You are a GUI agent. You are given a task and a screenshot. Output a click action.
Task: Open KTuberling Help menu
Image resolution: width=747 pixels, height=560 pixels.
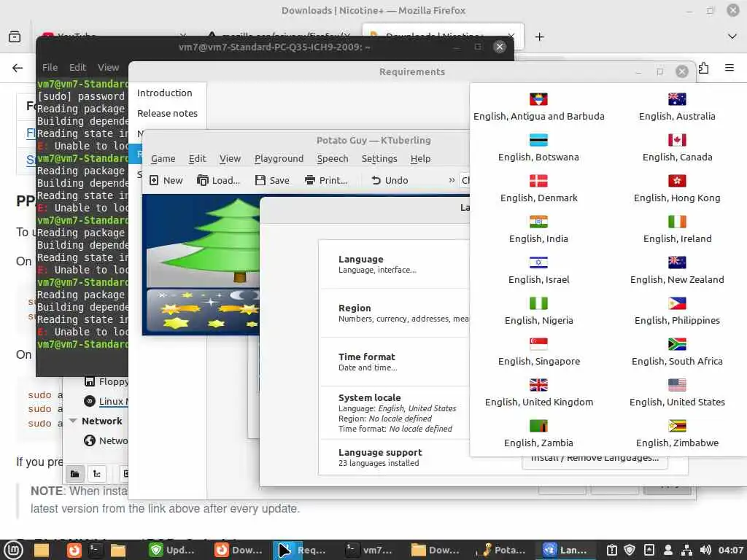click(x=420, y=158)
